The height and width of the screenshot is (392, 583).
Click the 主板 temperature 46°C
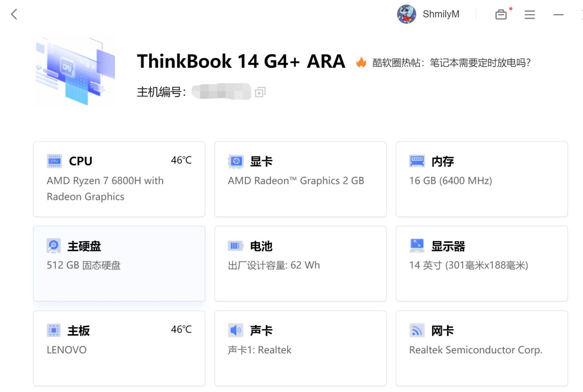[x=181, y=329]
